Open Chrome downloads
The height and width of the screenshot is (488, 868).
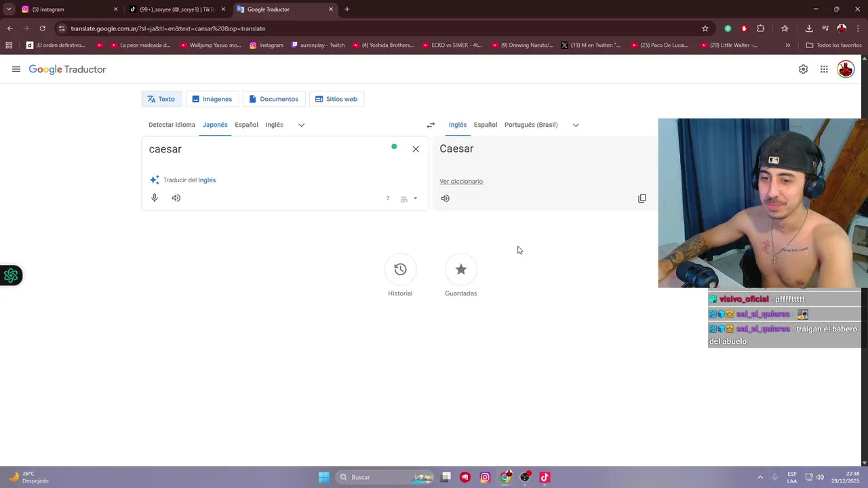pyautogui.click(x=809, y=28)
